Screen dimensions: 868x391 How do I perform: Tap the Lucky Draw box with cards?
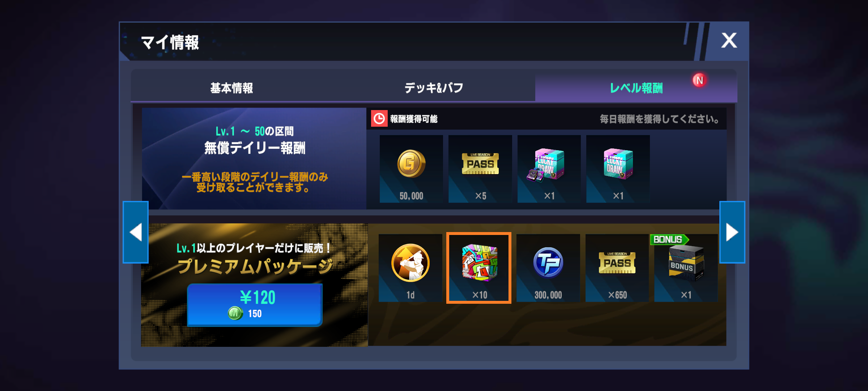[x=549, y=169]
